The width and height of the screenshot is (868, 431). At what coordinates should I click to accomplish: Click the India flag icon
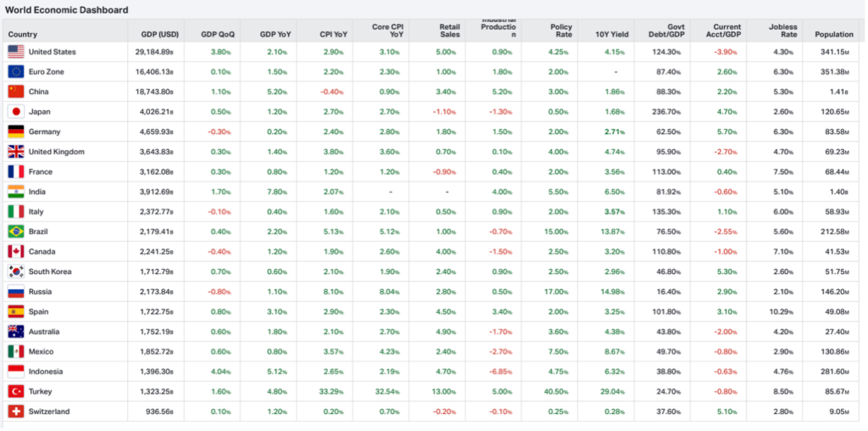[16, 192]
